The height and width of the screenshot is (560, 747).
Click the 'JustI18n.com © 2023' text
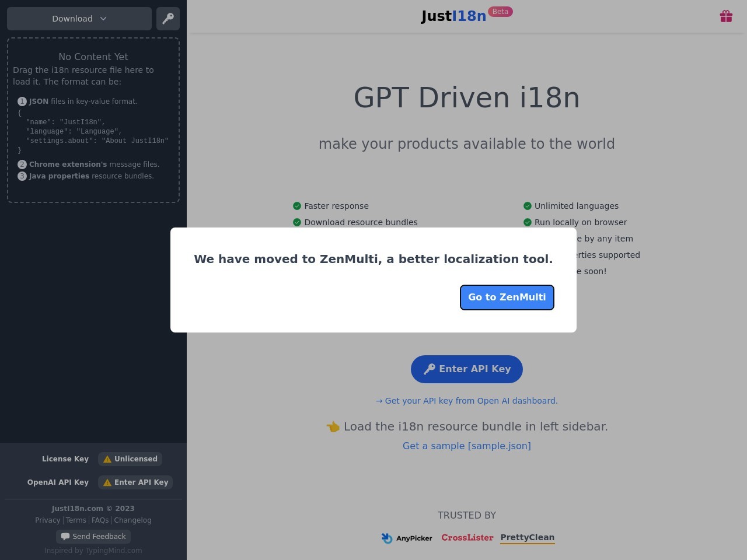[93, 509]
